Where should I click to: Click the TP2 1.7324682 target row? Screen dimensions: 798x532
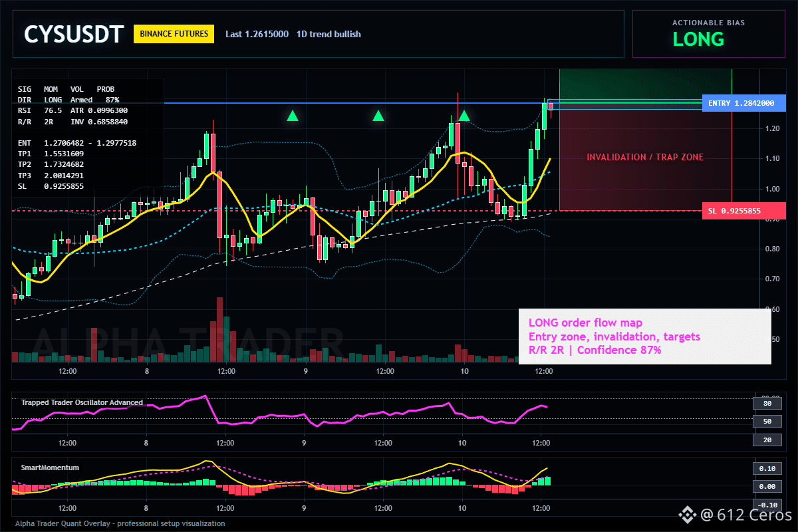pyautogui.click(x=51, y=164)
